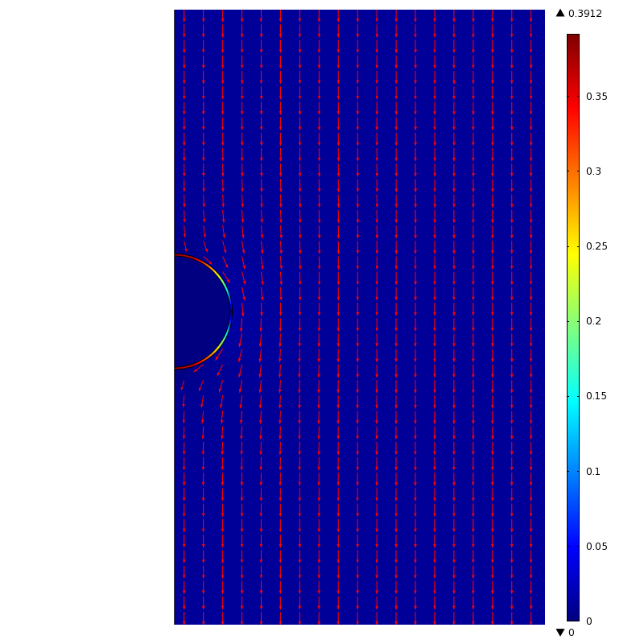The image size is (644, 644).
Task: Click the 0.25 colorbar tick label
Action: pyautogui.click(x=597, y=246)
